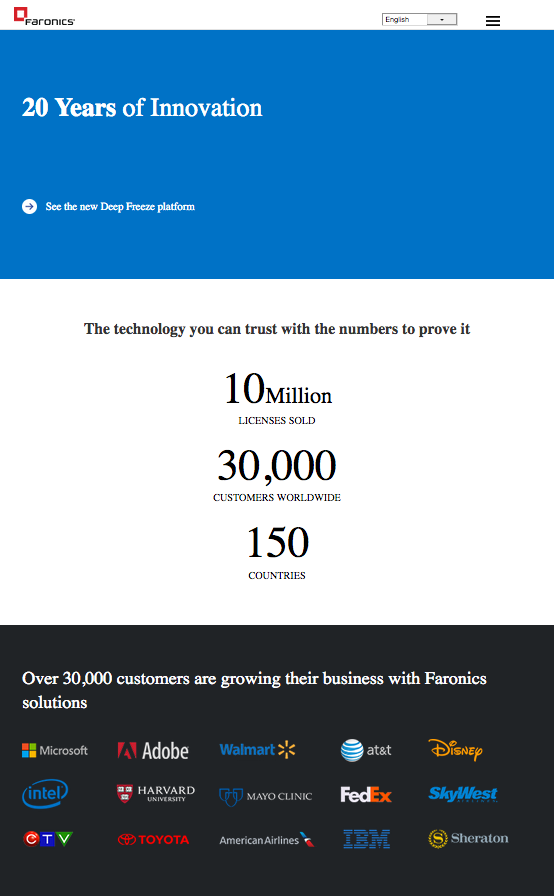Select the FedEx logo
Screen dimensions: 554x896
366,795
